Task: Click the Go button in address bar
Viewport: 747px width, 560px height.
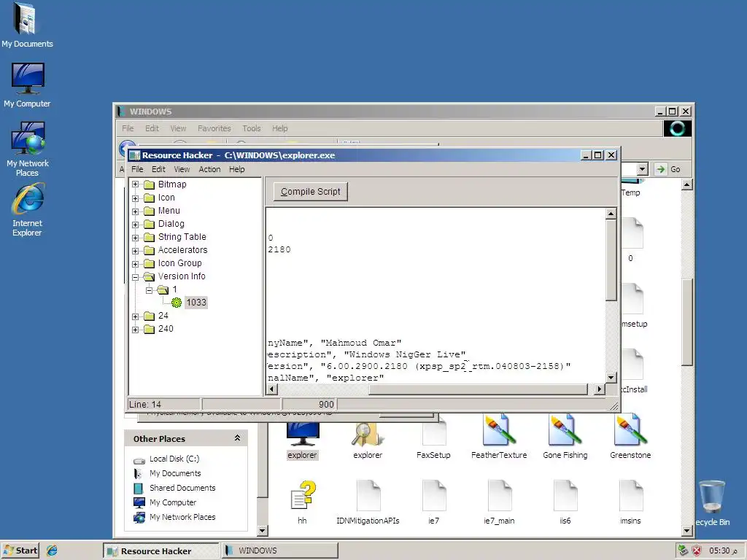Action: (x=669, y=169)
